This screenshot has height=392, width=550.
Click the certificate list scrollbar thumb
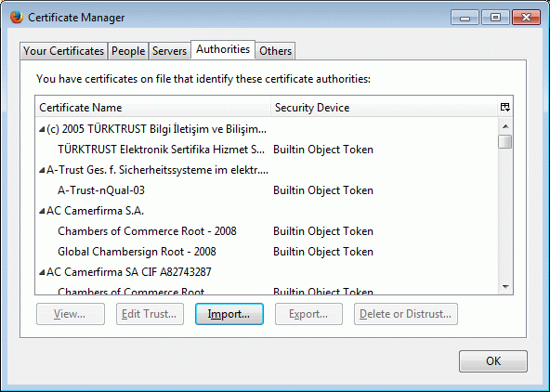pos(505,141)
